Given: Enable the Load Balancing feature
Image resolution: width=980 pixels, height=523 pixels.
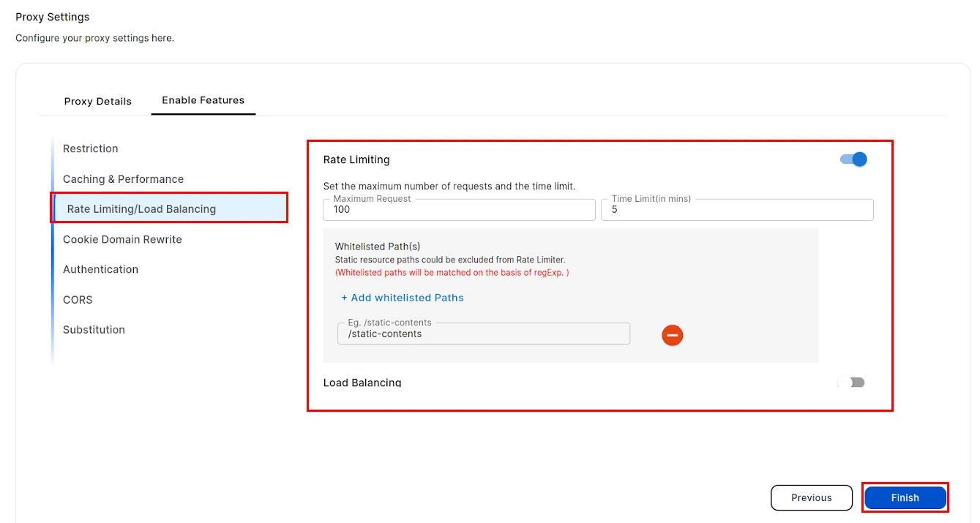Looking at the screenshot, I should [x=850, y=382].
